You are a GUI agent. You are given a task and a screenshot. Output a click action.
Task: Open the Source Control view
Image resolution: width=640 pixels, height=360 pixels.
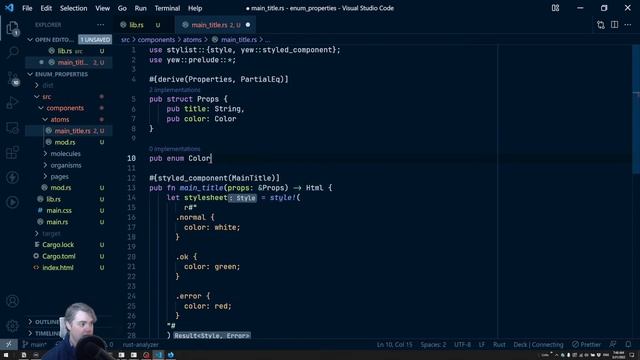[12, 78]
